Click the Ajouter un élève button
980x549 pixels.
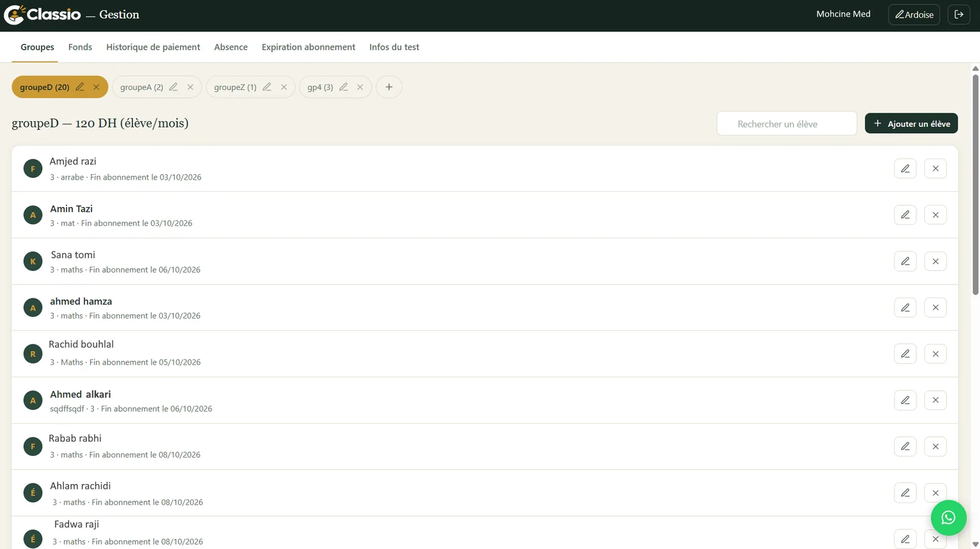point(911,123)
